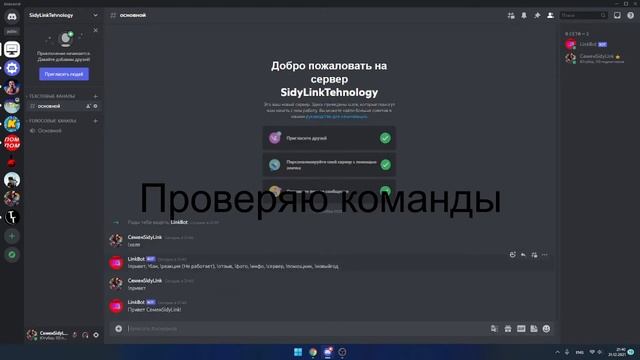Open the GIF picker button
Screen dimensions: 640x360
click(x=521, y=329)
